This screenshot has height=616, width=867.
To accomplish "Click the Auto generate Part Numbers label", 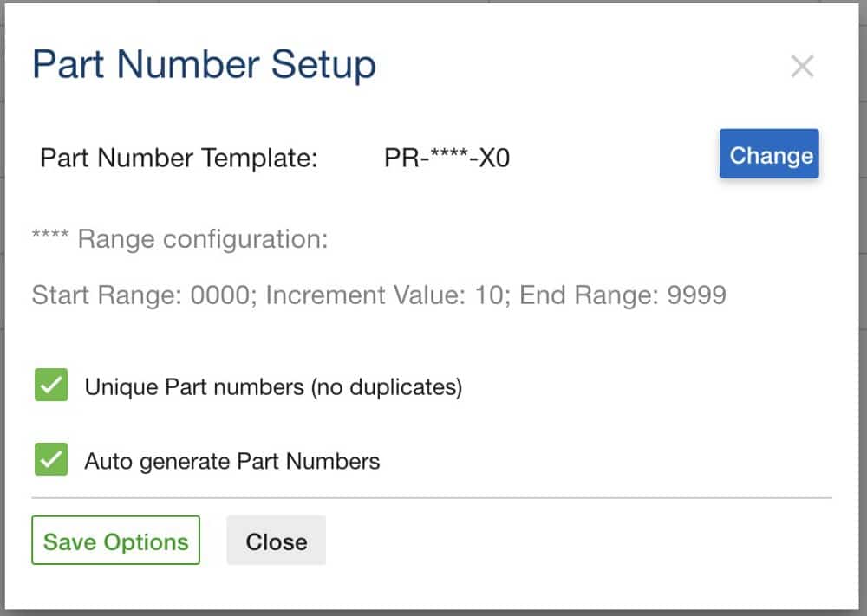I will (231, 461).
